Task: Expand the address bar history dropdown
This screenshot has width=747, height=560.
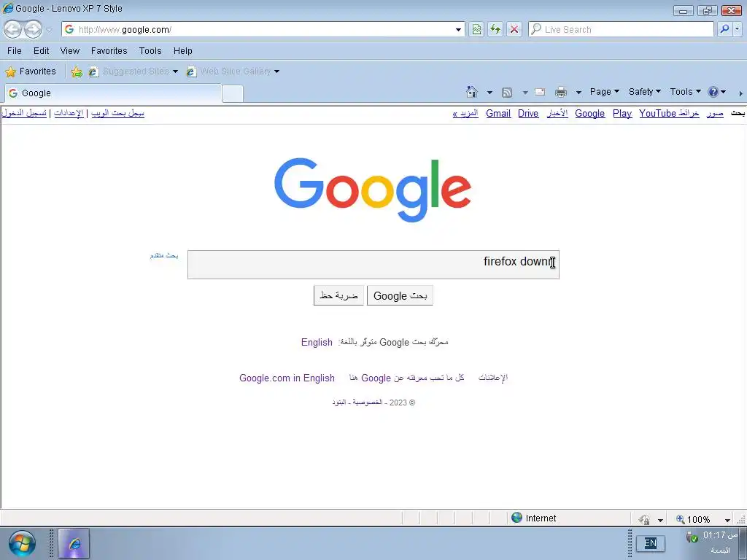Action: [x=458, y=29]
